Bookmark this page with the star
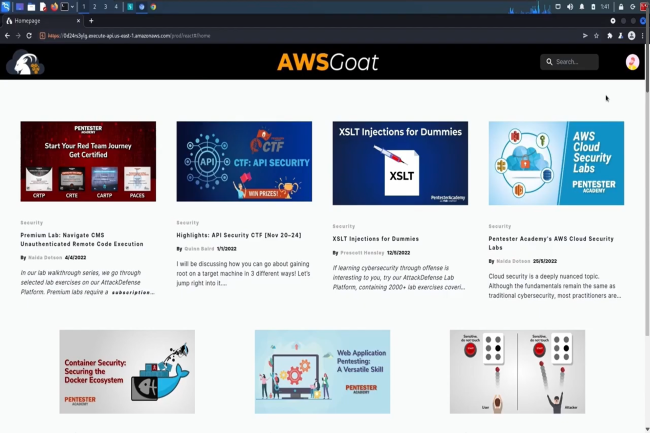Viewport: 650px width, 433px height. point(597,36)
